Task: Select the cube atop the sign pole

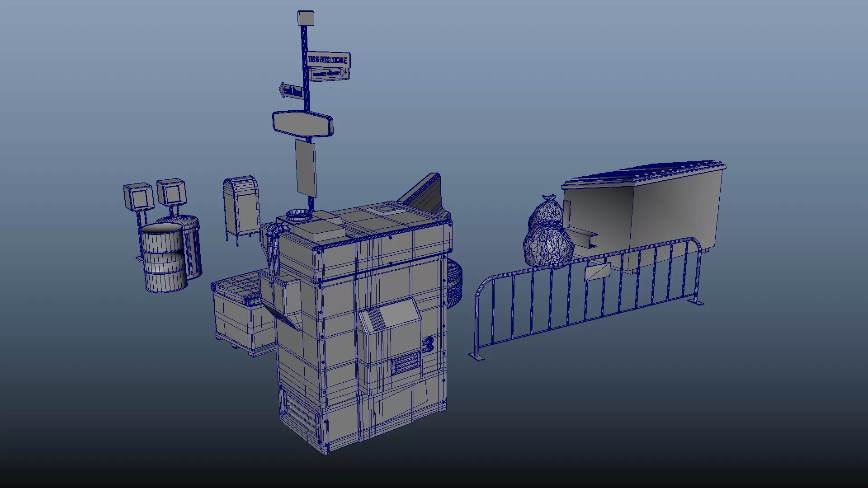Action: pyautogui.click(x=306, y=18)
